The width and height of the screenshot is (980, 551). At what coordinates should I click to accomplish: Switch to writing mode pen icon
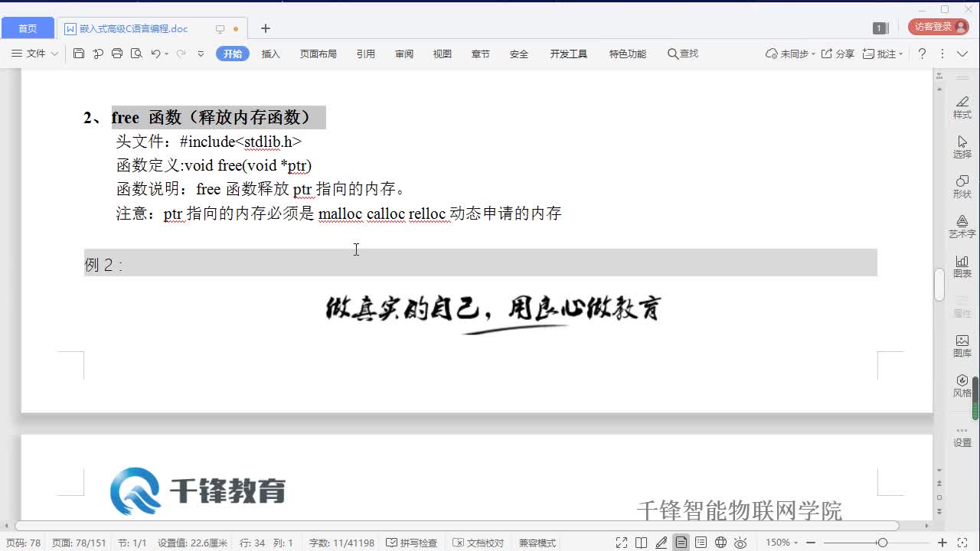661,543
